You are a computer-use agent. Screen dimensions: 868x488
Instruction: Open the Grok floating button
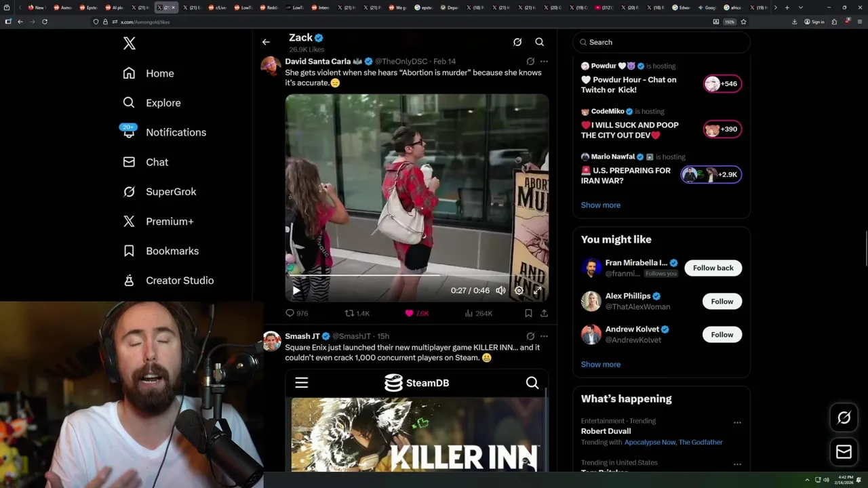coord(844,418)
